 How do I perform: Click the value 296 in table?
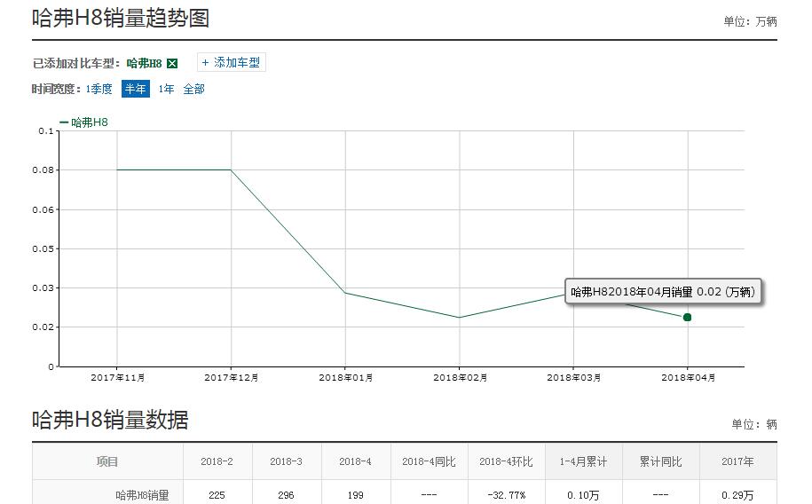(x=286, y=495)
